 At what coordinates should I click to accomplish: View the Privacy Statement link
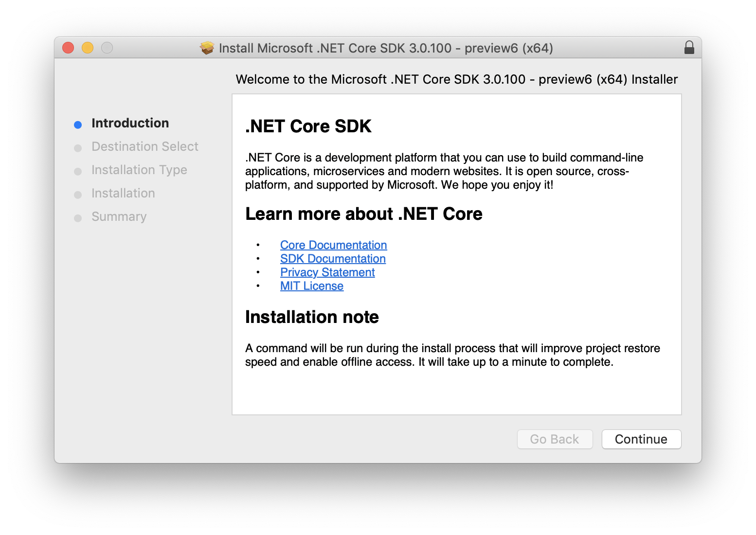pos(327,272)
